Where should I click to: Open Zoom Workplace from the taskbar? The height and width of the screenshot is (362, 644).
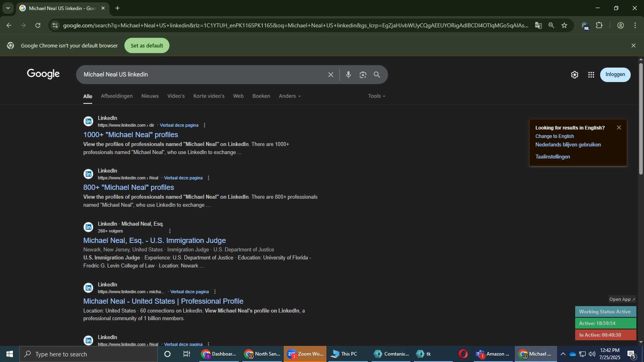[x=305, y=354]
